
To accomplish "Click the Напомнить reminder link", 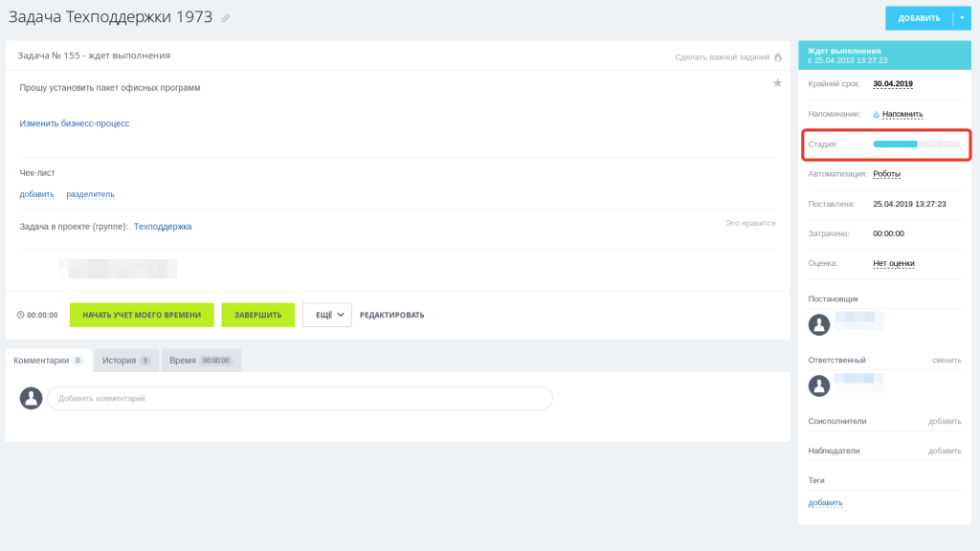I will point(902,115).
